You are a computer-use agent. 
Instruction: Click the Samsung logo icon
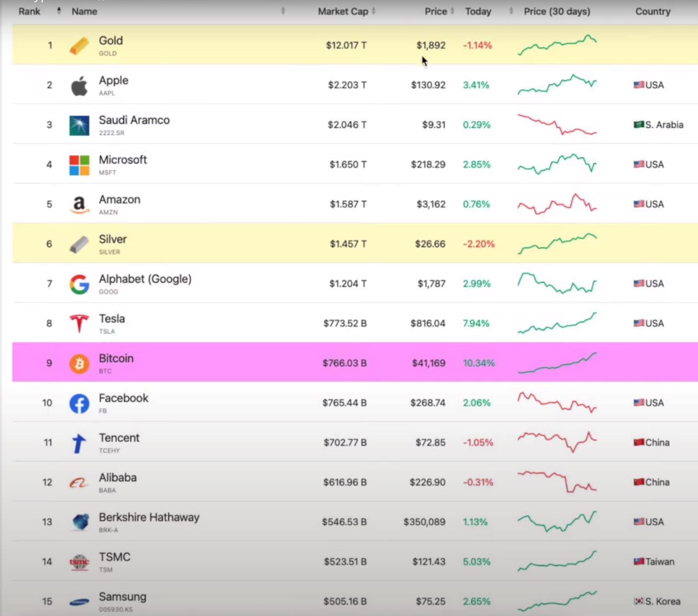click(x=79, y=602)
